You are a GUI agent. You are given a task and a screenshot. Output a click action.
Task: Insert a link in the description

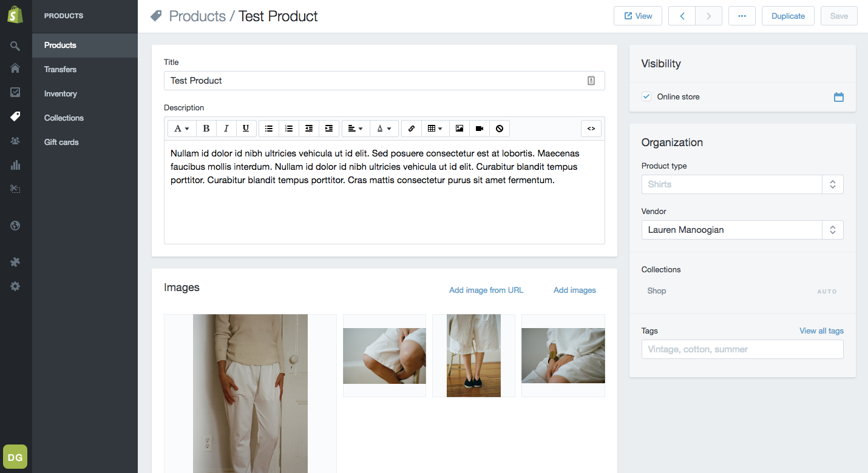[x=411, y=129]
